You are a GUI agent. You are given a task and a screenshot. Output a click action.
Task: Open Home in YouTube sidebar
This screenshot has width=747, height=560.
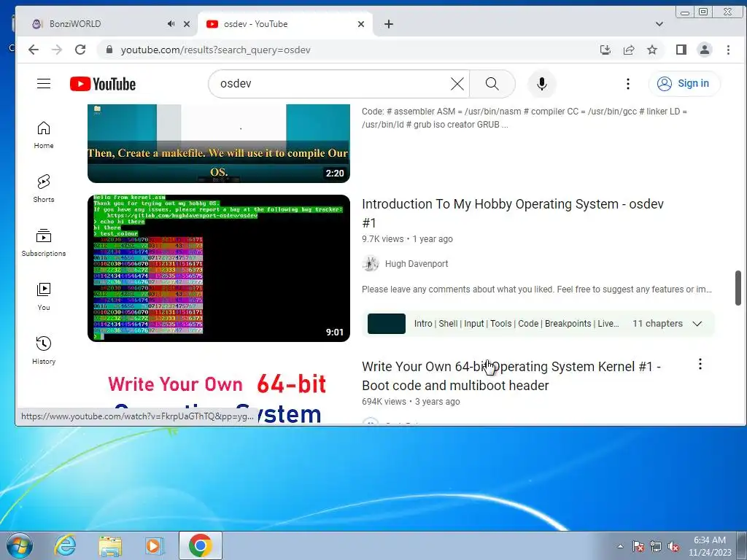44,135
